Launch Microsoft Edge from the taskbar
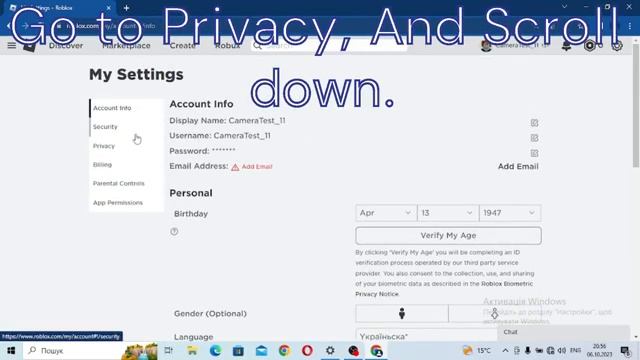This screenshot has width=640, height=360. pyautogui.click(x=215, y=351)
